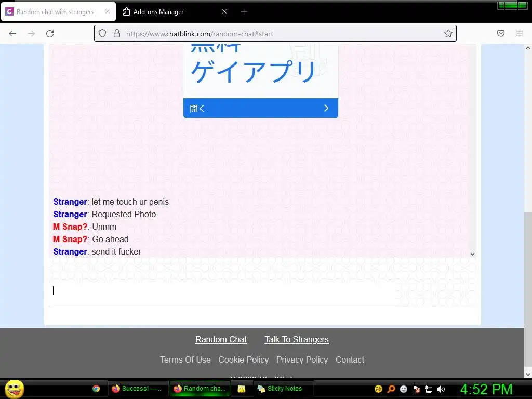Click the orange magnifier tray icon
Image resolution: width=532 pixels, height=399 pixels.
coord(391,389)
